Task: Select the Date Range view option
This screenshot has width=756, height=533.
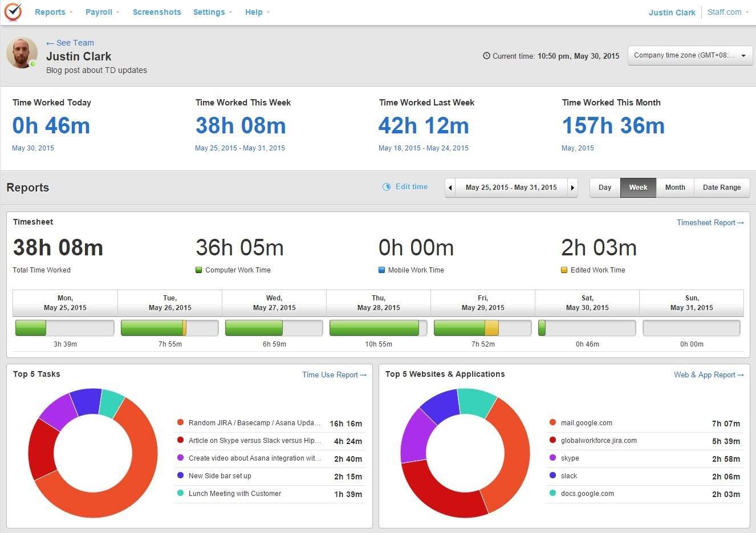Action: pos(722,188)
